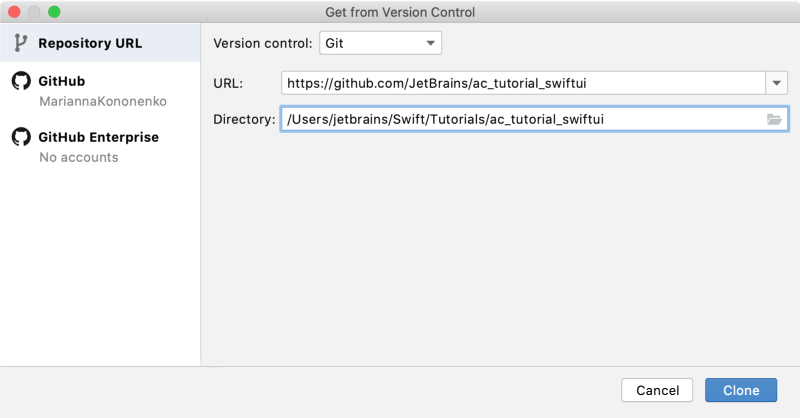Click the Version control label
This screenshot has width=800, height=418.
pos(263,43)
